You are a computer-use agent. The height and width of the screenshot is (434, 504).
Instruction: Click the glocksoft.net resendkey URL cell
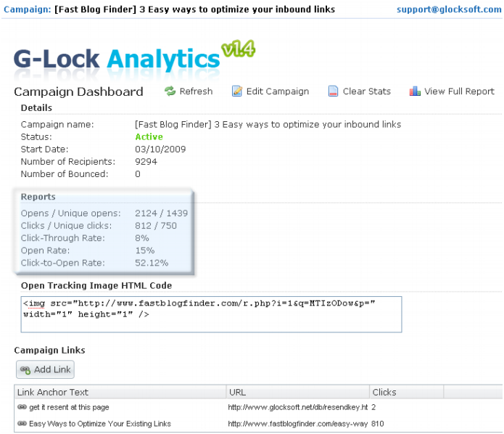coord(297,407)
